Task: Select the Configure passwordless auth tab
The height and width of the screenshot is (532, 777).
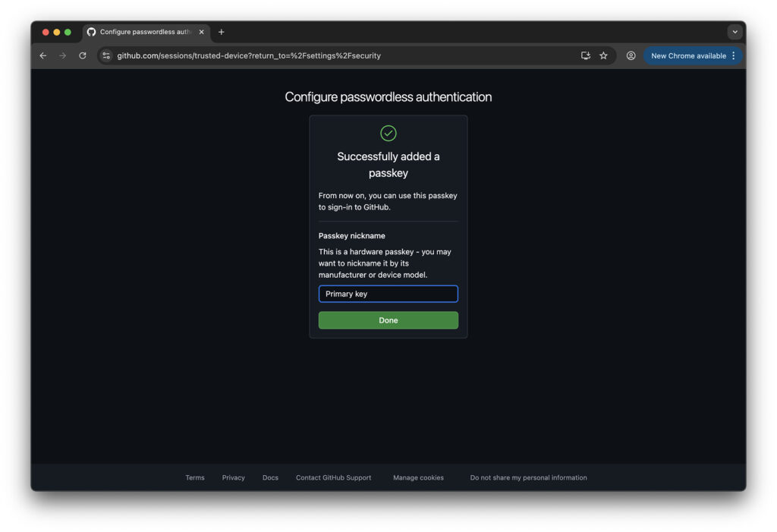Action: click(x=146, y=32)
